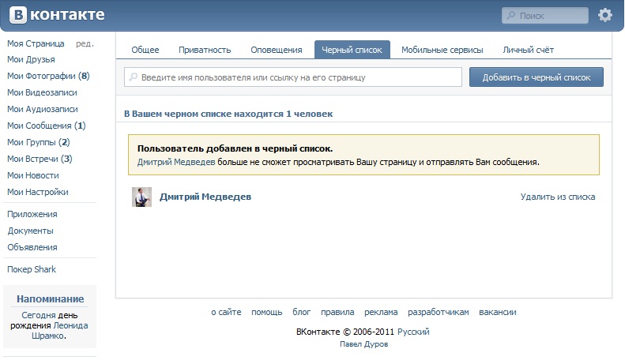
Task: Click о сайте footer link
Action: tap(226, 312)
